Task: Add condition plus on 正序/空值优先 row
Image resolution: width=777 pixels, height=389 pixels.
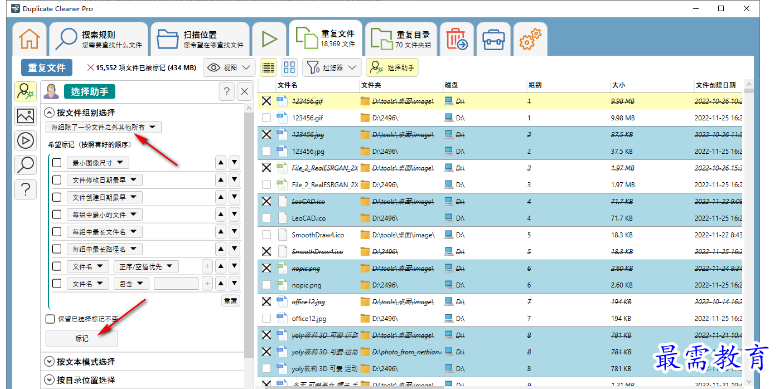Action: tap(207, 267)
